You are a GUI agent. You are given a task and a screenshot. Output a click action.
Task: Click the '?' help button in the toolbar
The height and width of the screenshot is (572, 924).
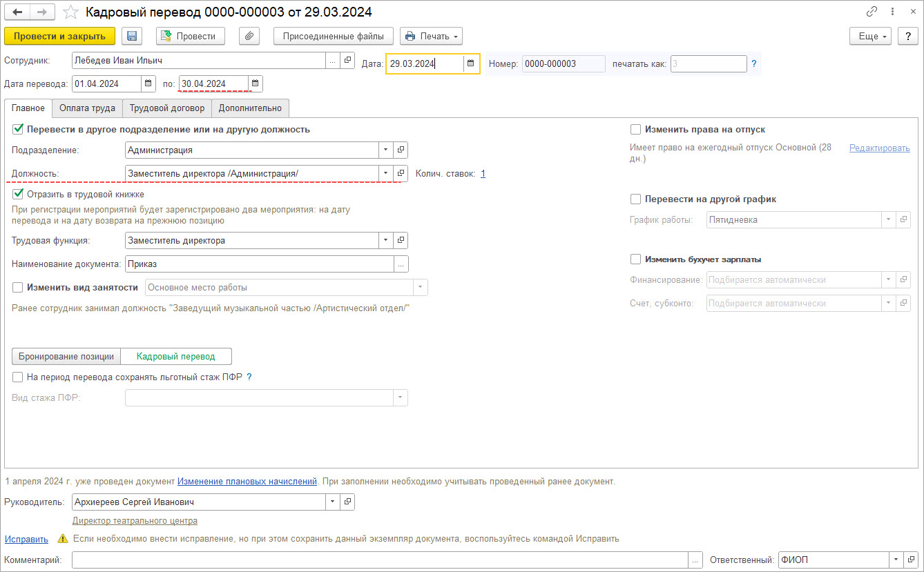pos(908,36)
